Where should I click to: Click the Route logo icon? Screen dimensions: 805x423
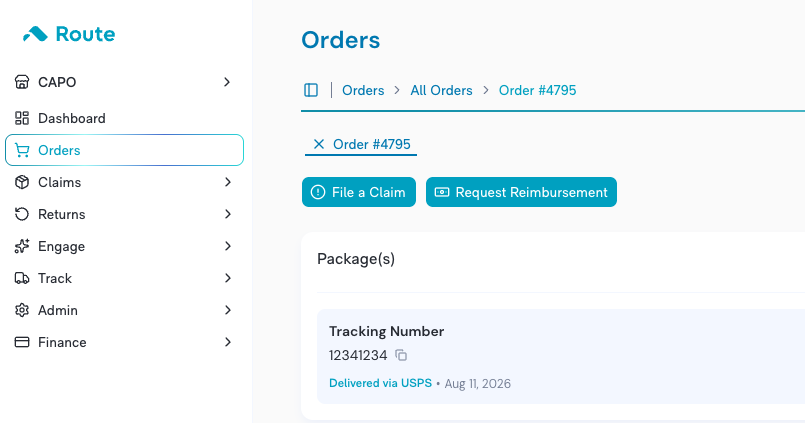point(35,34)
